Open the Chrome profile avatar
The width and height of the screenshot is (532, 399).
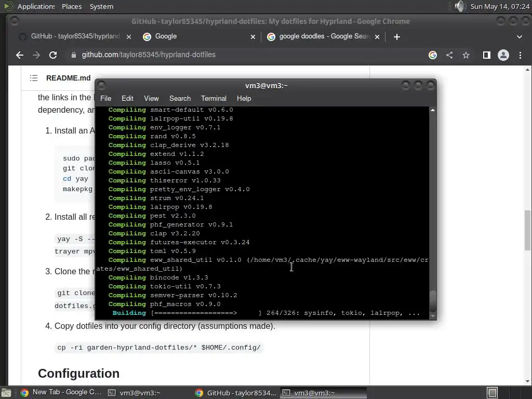click(x=503, y=55)
